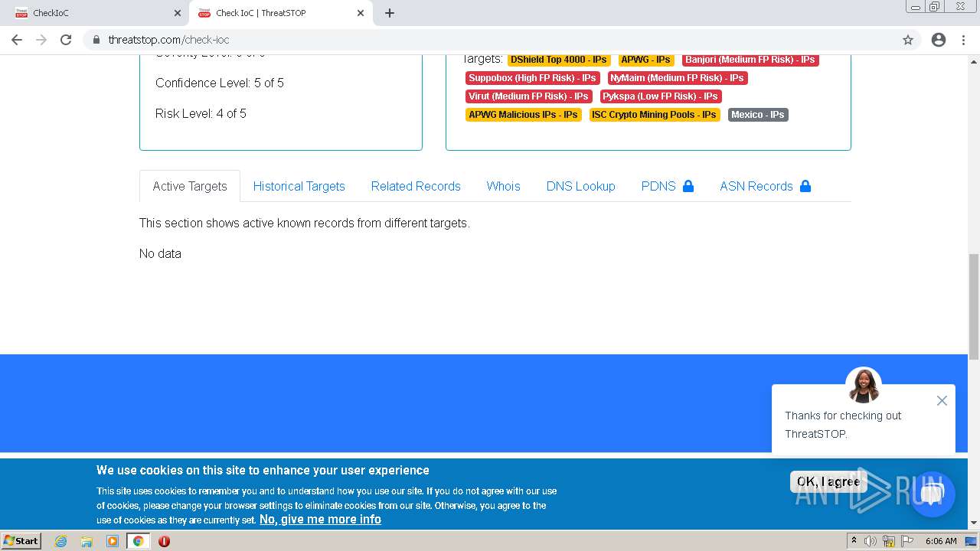Open the DNS Lookup tab
980x551 pixels.
(x=581, y=186)
